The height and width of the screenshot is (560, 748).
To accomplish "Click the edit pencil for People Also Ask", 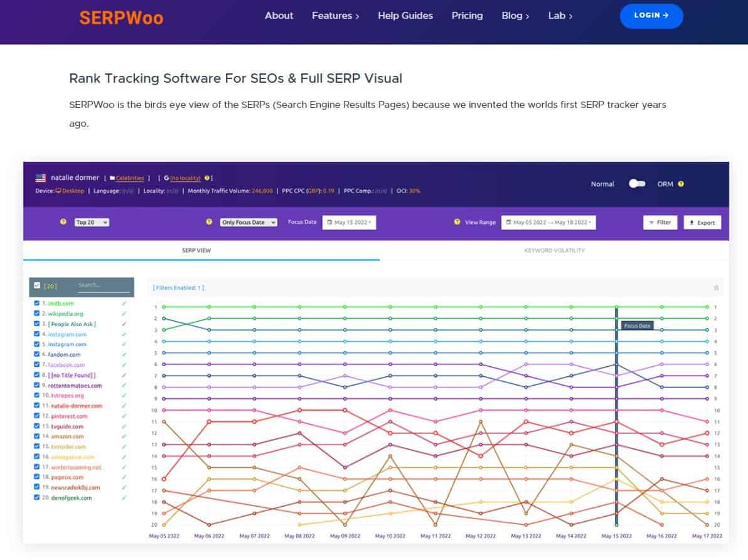I will (124, 324).
